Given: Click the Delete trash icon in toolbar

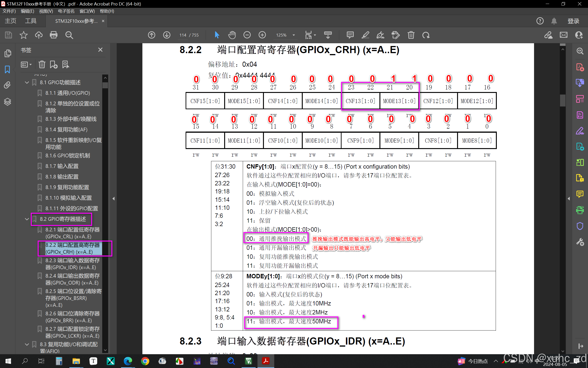Looking at the screenshot, I should point(411,35).
